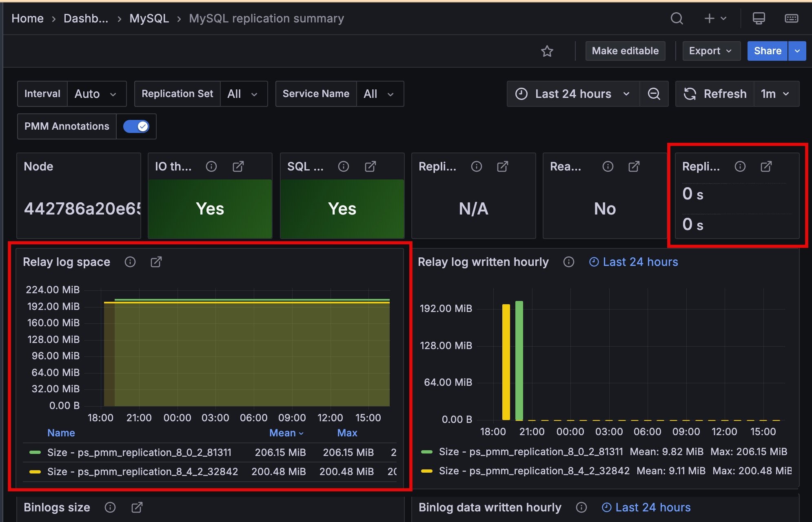Open the keyboard shortcuts icon

(x=791, y=18)
